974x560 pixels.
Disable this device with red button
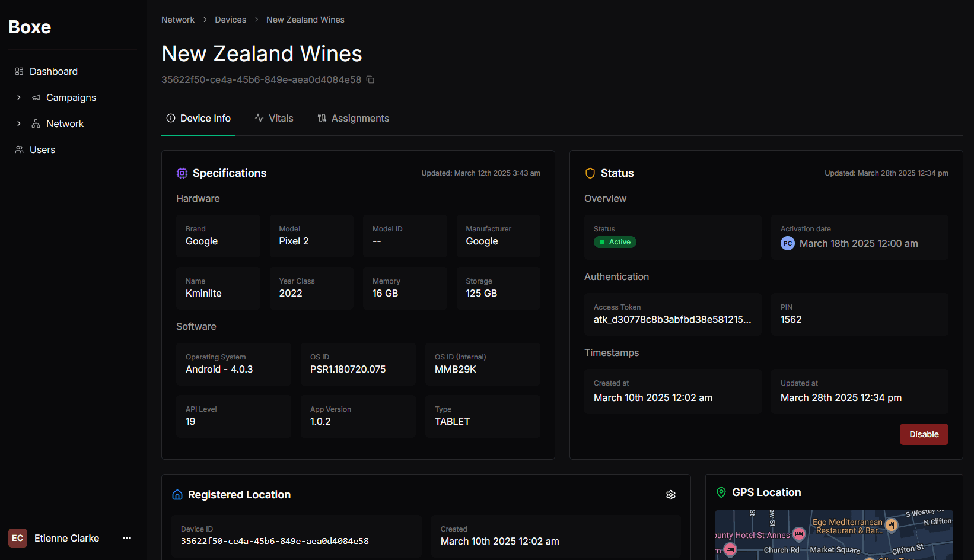pyautogui.click(x=924, y=434)
